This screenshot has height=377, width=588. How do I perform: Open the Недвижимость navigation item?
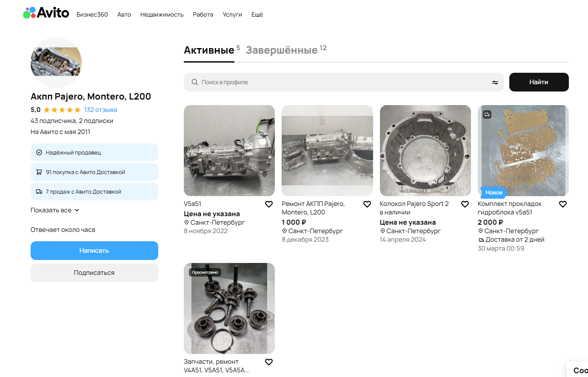click(162, 14)
